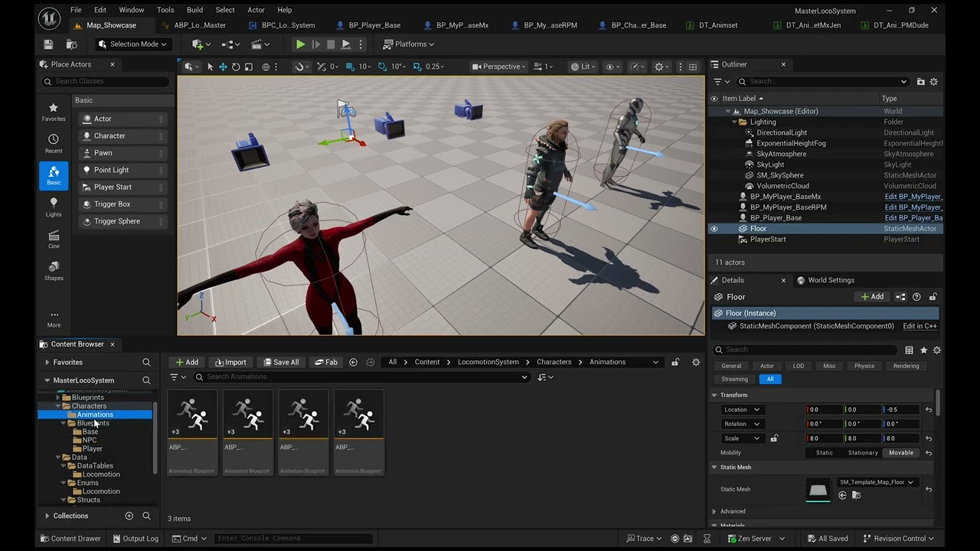This screenshot has width=980, height=551.
Task: Set Mobility to Movable
Action: pyautogui.click(x=901, y=453)
